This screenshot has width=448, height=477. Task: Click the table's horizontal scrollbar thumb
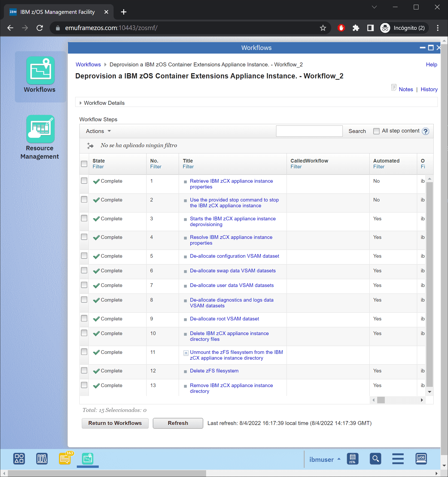pyautogui.click(x=381, y=400)
